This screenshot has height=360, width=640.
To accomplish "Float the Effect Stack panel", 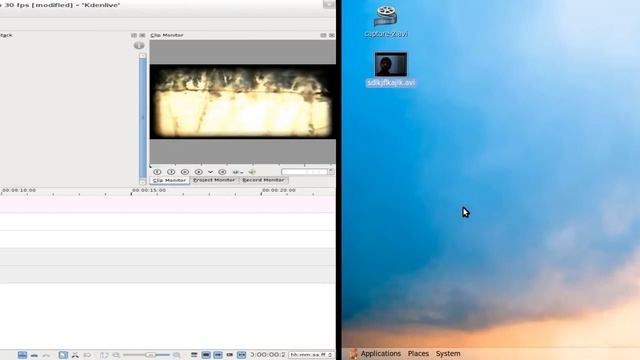I will click(134, 36).
